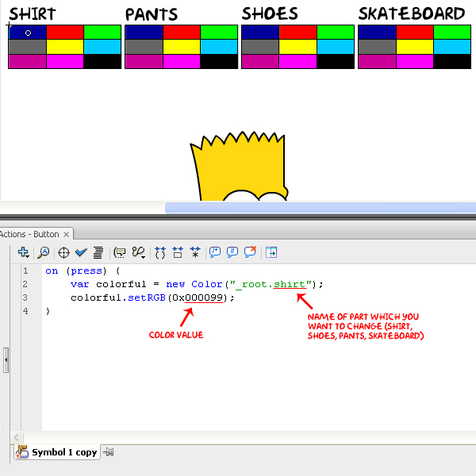
Task: Pick the red SKATEBOARD swatch
Action: (415, 33)
